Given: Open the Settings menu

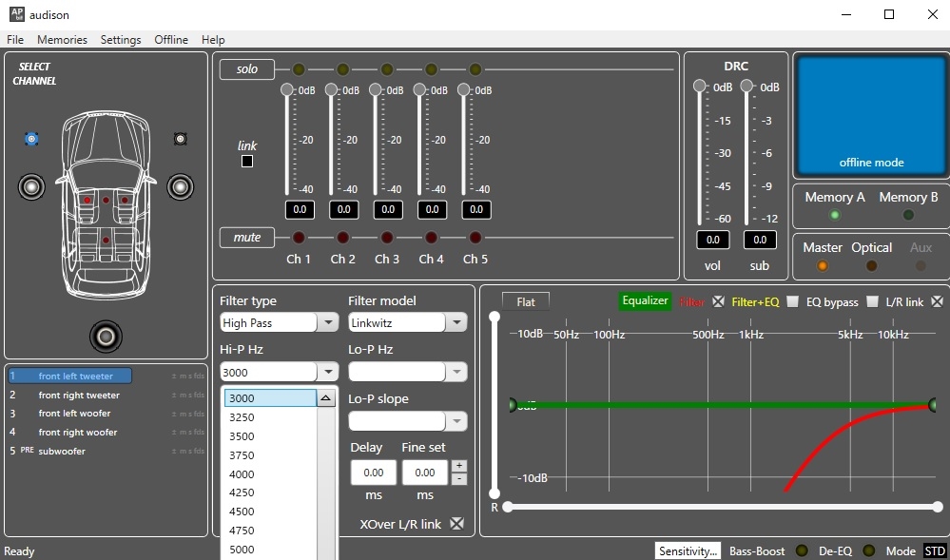Looking at the screenshot, I should tap(121, 40).
